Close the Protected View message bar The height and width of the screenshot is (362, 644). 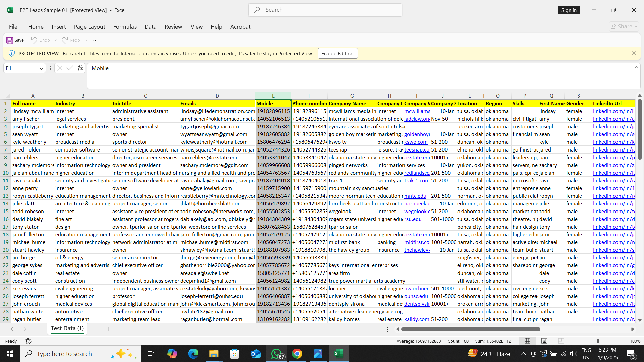(x=634, y=53)
